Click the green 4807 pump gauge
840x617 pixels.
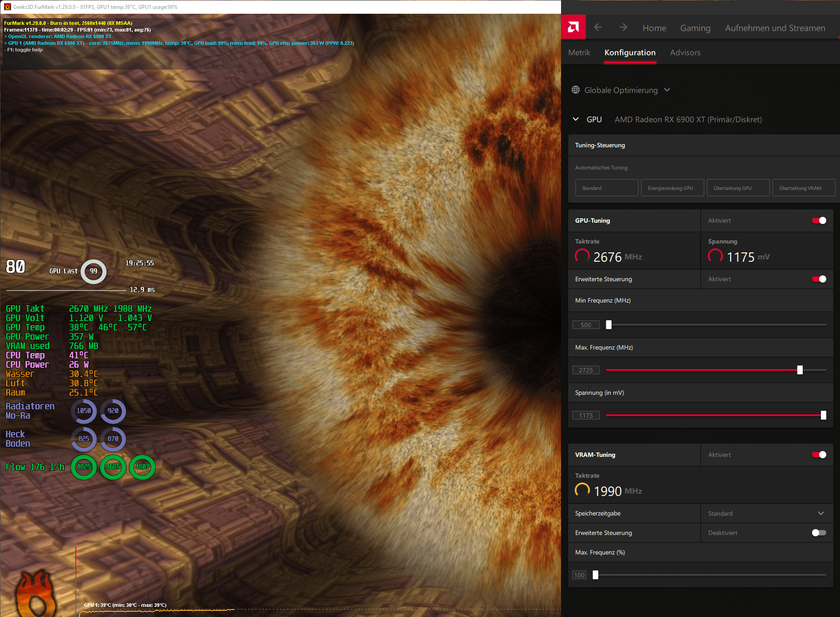(142, 467)
